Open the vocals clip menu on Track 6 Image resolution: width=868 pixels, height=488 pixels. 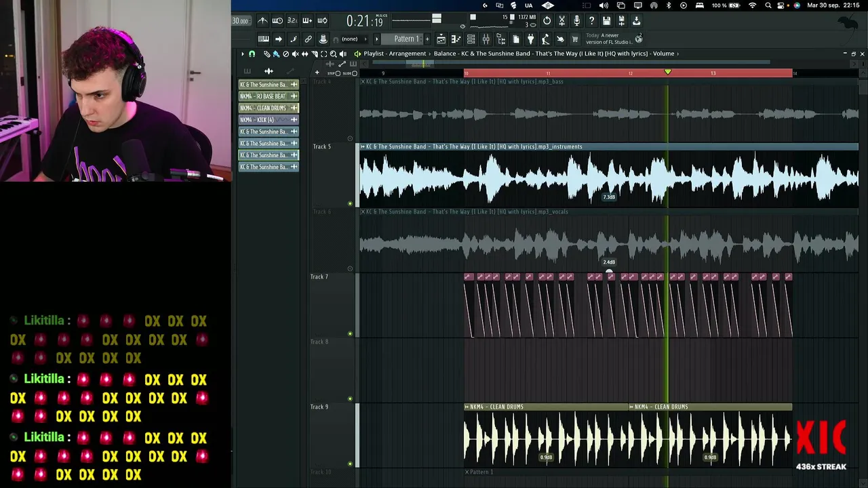(363, 211)
